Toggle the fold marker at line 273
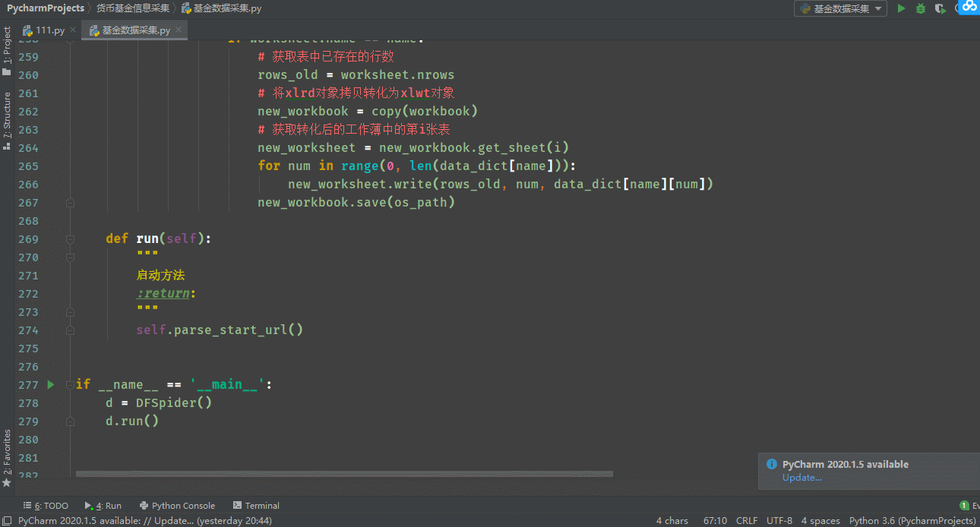This screenshot has height=527, width=980. point(70,311)
